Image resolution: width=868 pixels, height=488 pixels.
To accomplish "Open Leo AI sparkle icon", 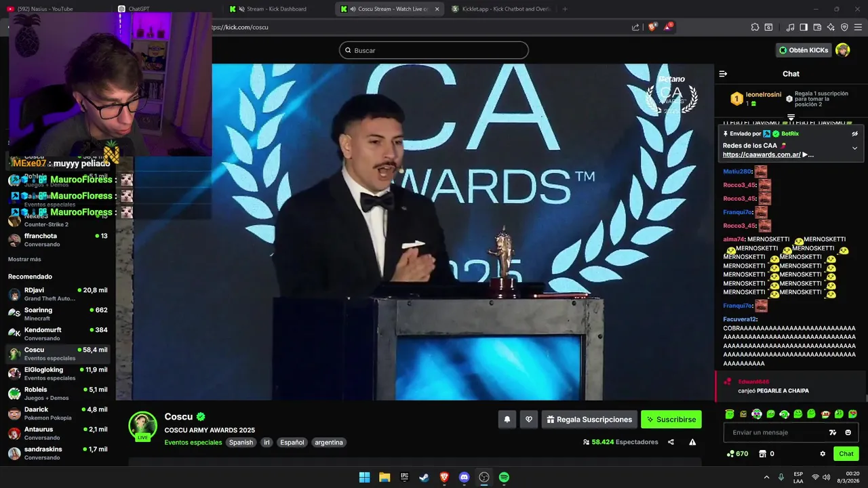I will point(831,27).
